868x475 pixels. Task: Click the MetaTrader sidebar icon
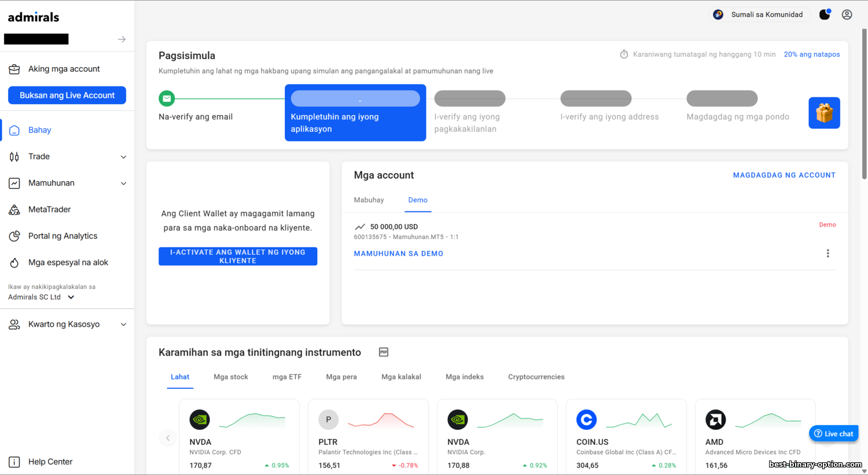point(14,210)
